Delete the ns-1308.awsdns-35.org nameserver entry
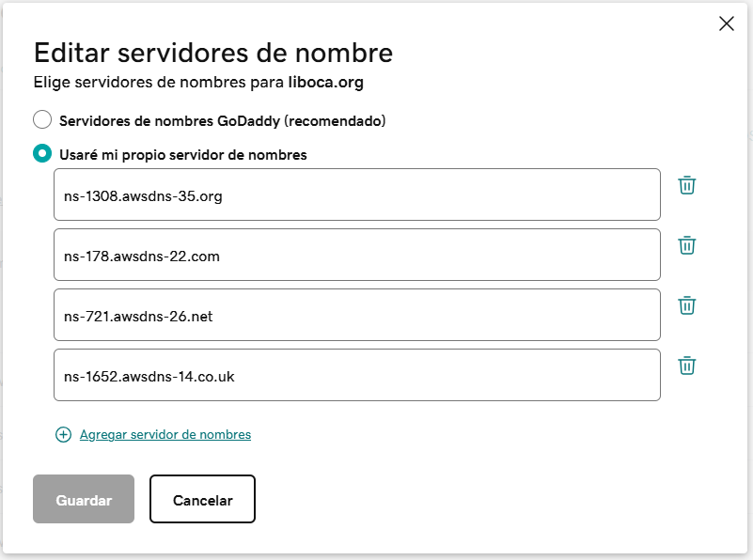The width and height of the screenshot is (753, 560). point(687,185)
